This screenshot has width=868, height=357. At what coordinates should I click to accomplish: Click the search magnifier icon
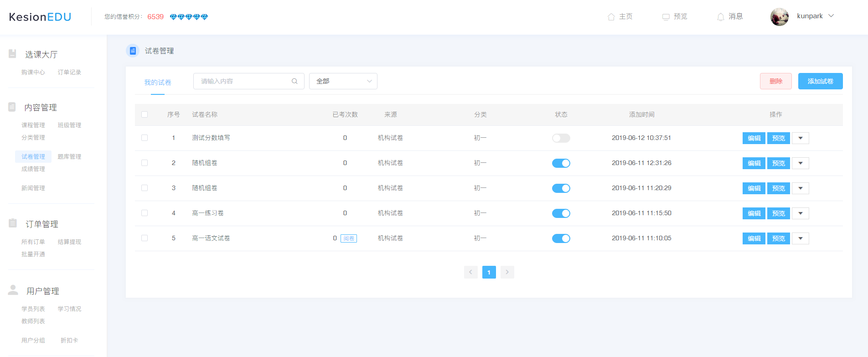point(294,81)
